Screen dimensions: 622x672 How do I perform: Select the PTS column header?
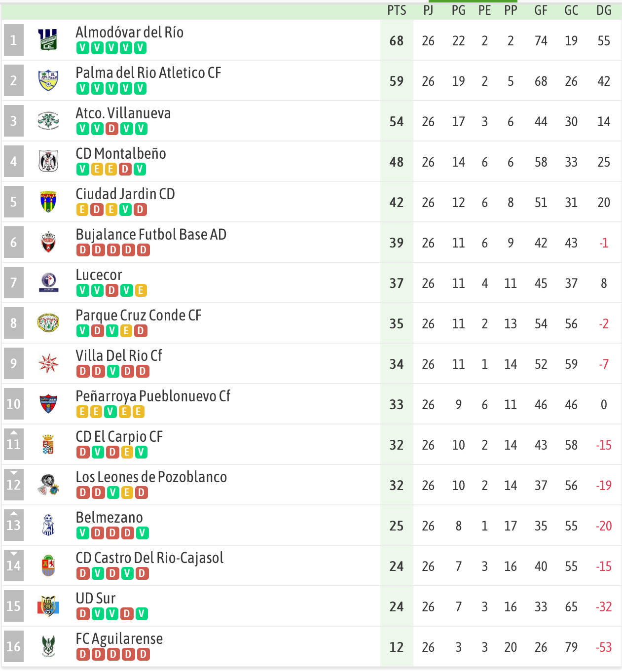(x=397, y=10)
